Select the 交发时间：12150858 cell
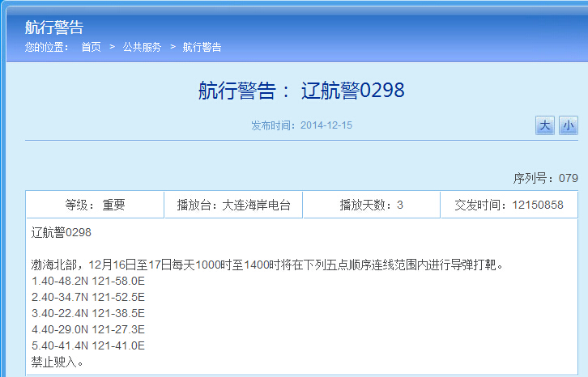Viewport: 588px width, 377px height. pos(509,205)
